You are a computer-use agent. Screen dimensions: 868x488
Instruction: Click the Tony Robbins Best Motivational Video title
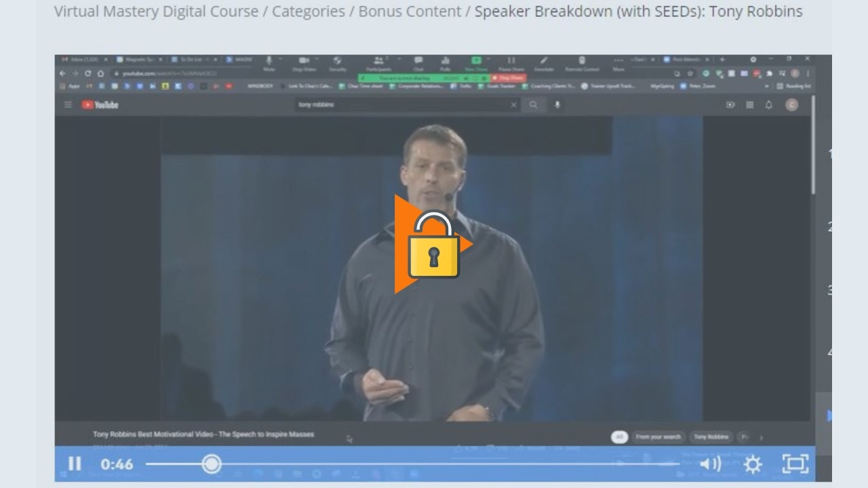point(203,434)
